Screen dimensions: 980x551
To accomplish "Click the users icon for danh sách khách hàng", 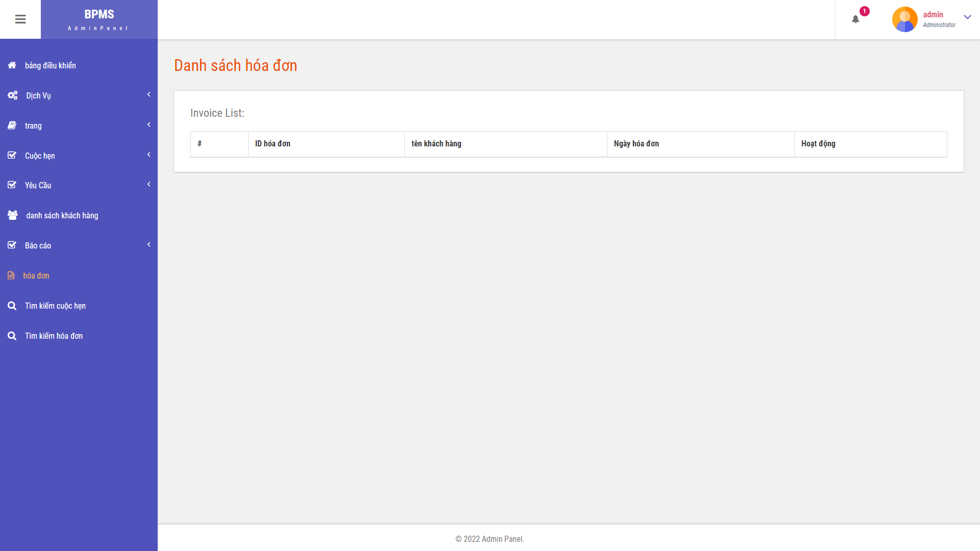I will pos(13,215).
